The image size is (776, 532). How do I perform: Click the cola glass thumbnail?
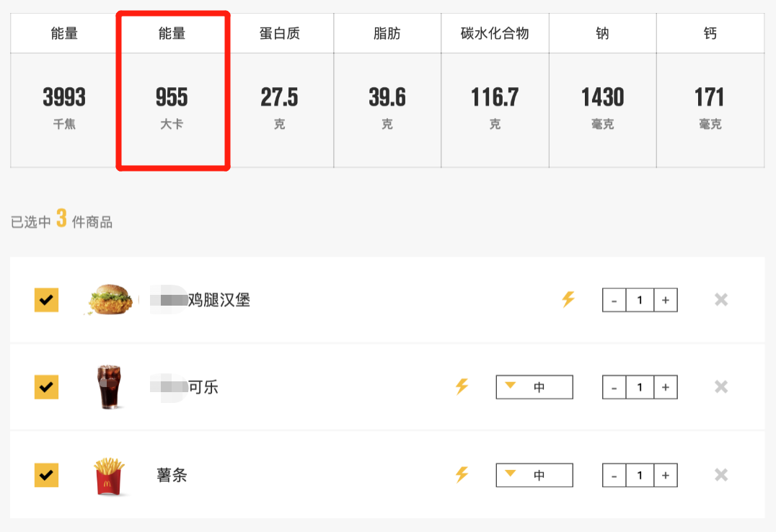(109, 387)
